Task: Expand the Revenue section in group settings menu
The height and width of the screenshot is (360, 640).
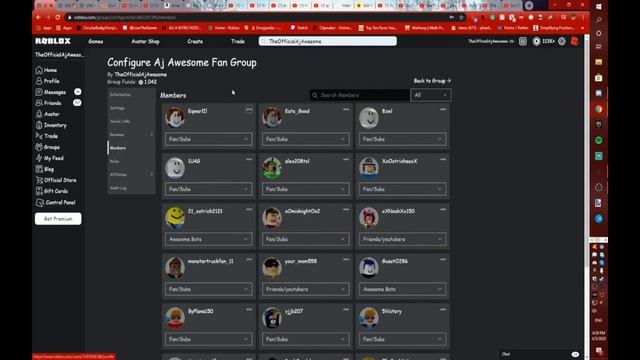Action: (131, 135)
